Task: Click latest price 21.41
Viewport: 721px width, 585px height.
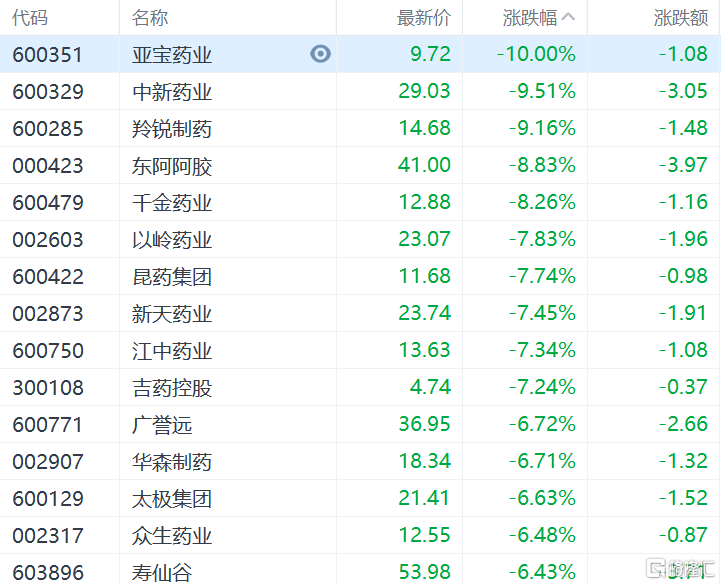Action: click(424, 498)
